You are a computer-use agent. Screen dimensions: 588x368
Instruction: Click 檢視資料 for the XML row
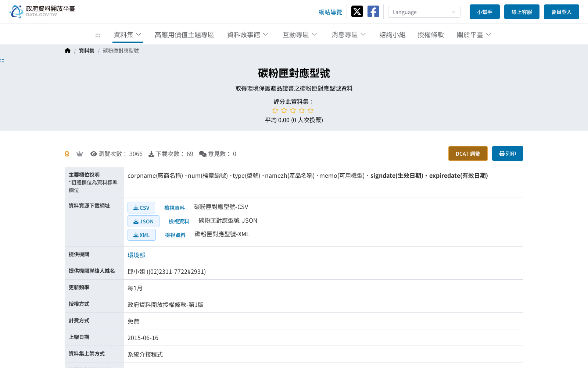tap(175, 235)
